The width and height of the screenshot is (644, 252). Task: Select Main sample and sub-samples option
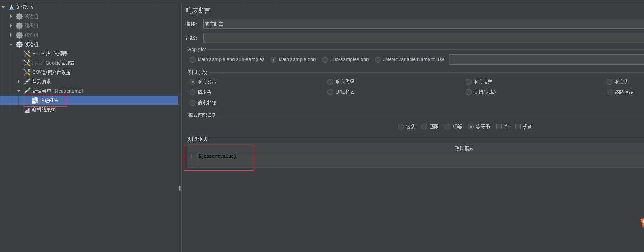click(192, 59)
